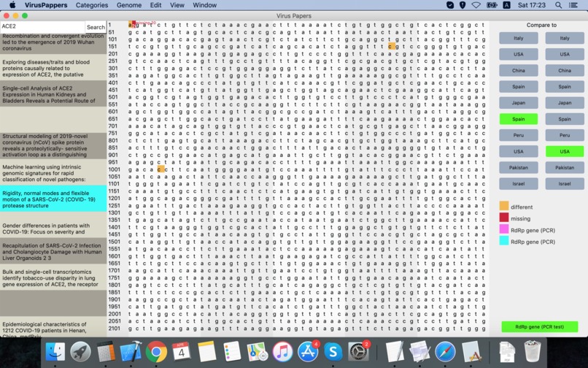Select 'Epidemiological characteristics of 1212 COVID-19 patients' paper
This screenshot has width=588, height=368.
click(x=53, y=328)
